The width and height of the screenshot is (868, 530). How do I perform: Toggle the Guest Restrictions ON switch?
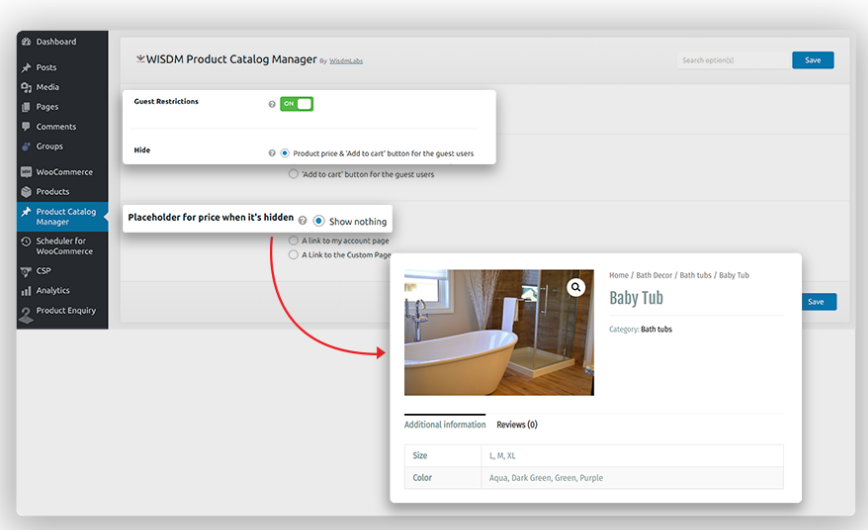click(x=297, y=104)
